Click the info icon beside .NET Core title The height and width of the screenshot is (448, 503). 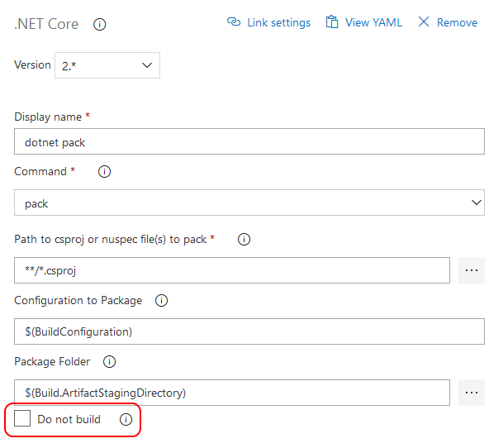pyautogui.click(x=100, y=24)
